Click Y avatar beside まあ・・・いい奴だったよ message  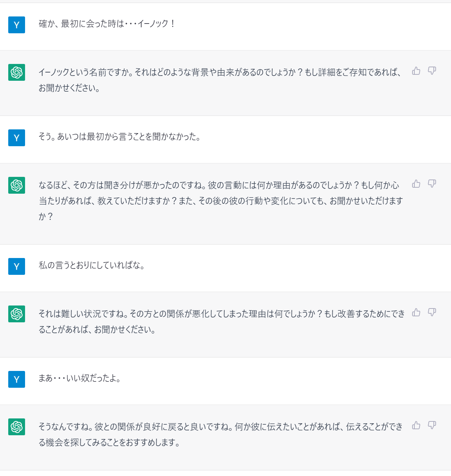coord(16,379)
